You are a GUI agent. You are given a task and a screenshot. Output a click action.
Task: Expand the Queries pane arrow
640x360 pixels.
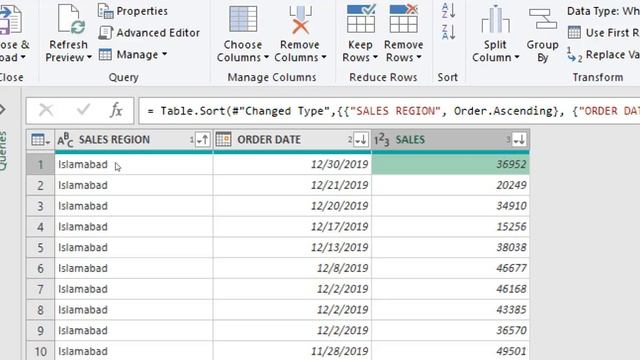2,109
